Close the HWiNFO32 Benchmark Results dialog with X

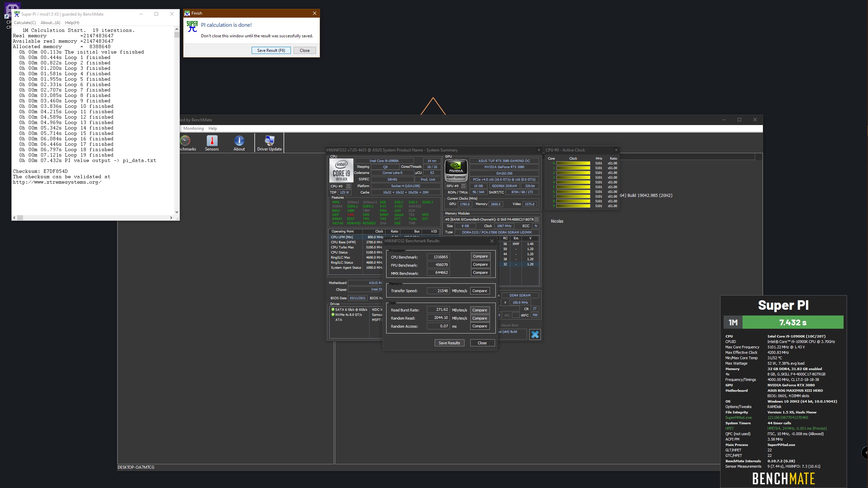pyautogui.click(x=492, y=241)
